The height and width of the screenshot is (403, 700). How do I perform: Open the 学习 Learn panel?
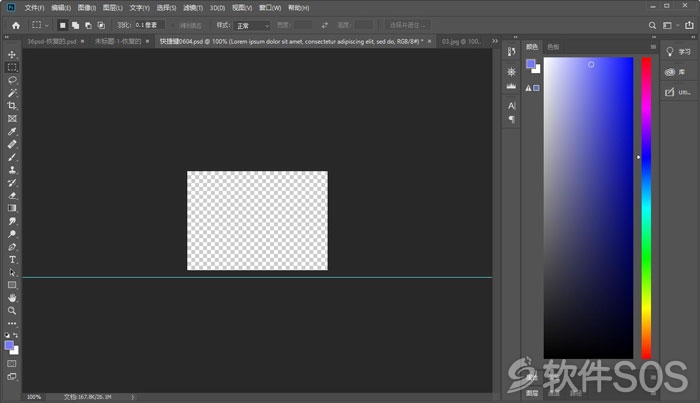pos(679,52)
